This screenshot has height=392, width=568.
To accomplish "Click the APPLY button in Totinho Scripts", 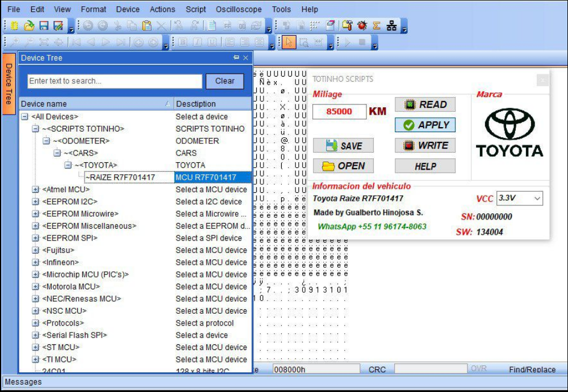I will (x=425, y=125).
